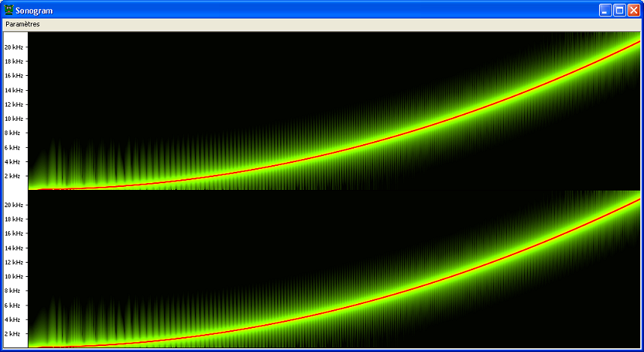Click the 18 kHz label on top channel
The image size is (644, 352).
13,62
